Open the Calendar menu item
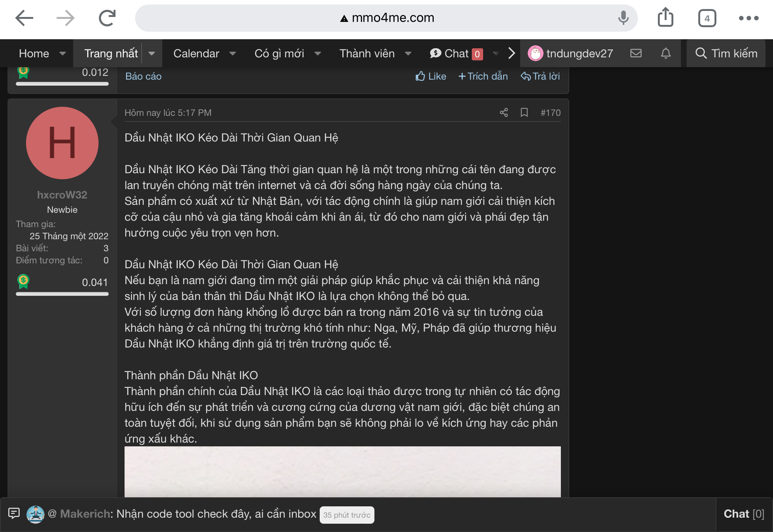773x532 pixels. (x=196, y=54)
